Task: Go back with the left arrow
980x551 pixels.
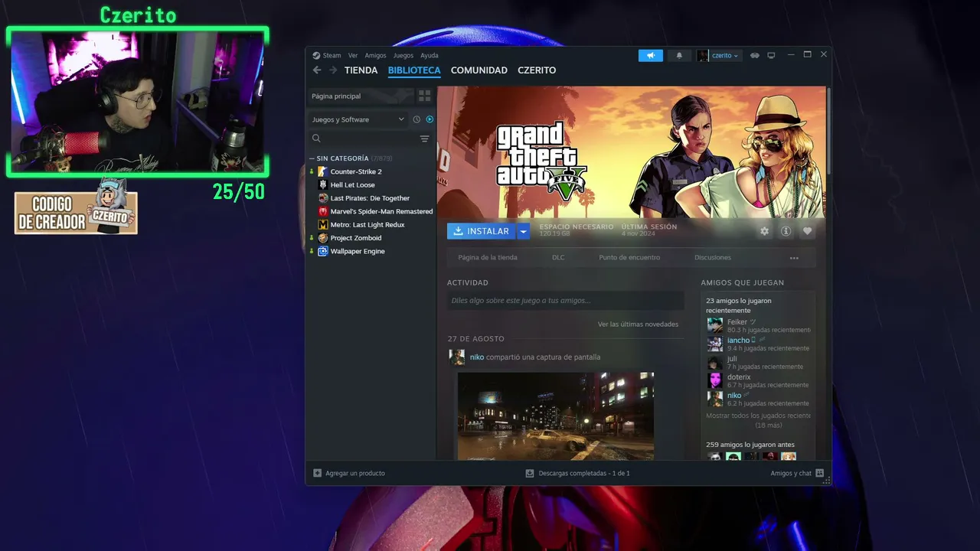Action: (x=317, y=70)
